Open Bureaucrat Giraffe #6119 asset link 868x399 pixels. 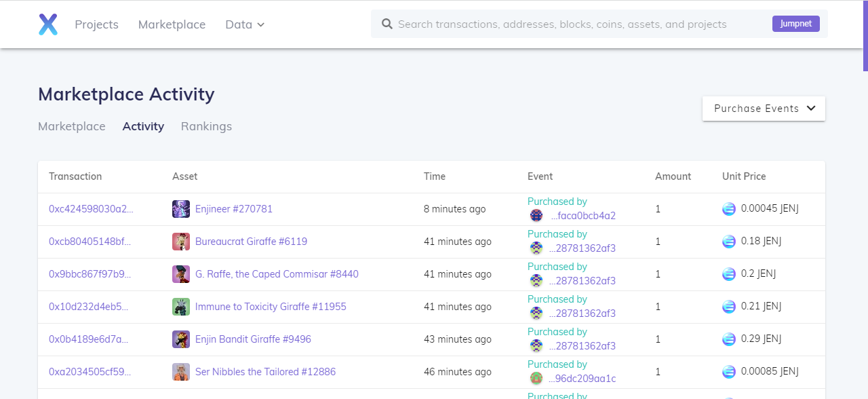coord(251,242)
